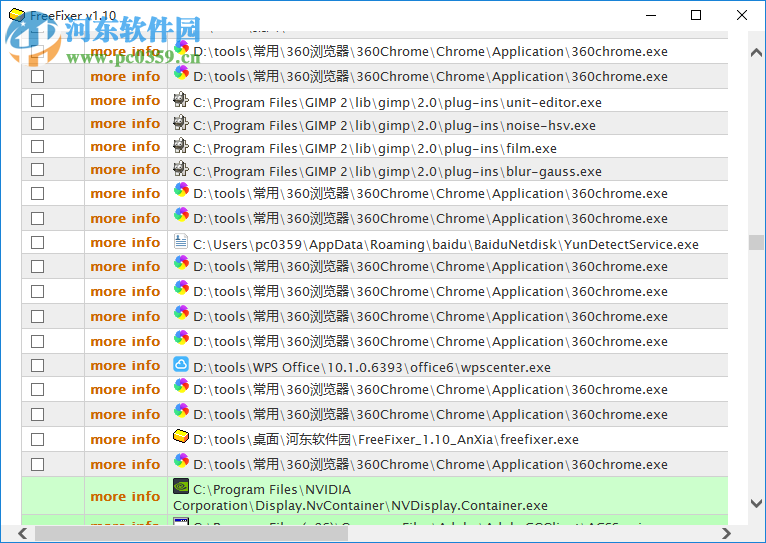The height and width of the screenshot is (543, 766).
Task: Close the FreeFixer window
Action: tap(742, 15)
